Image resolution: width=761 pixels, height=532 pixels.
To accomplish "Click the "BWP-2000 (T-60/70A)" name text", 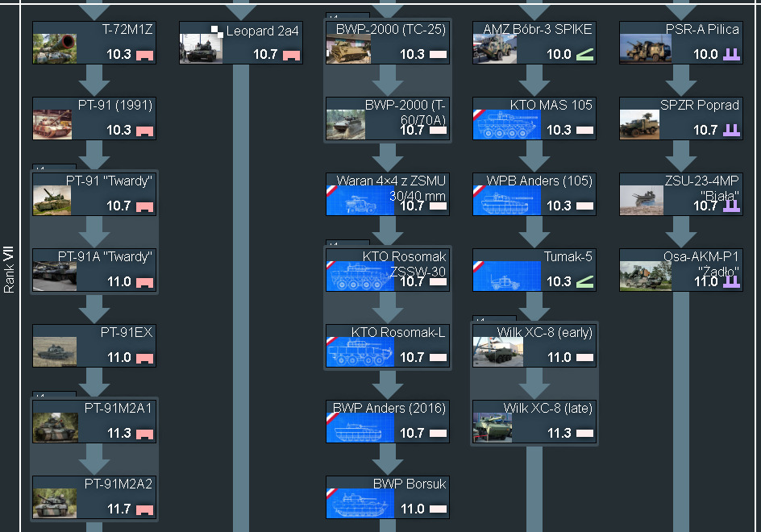I will (405, 112).
